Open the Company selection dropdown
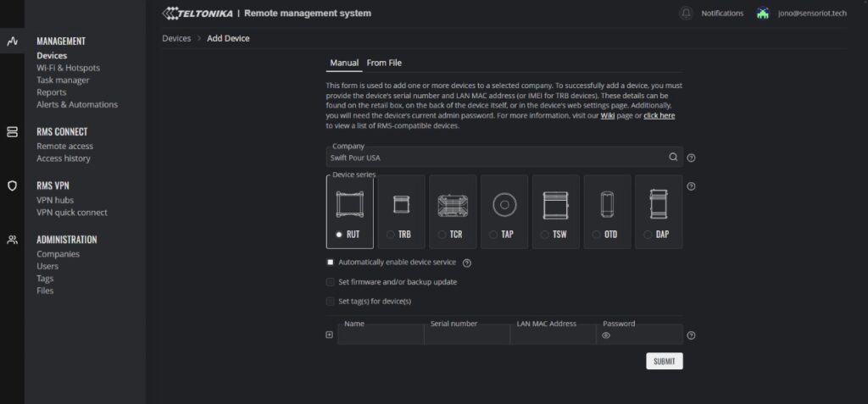 click(496, 158)
